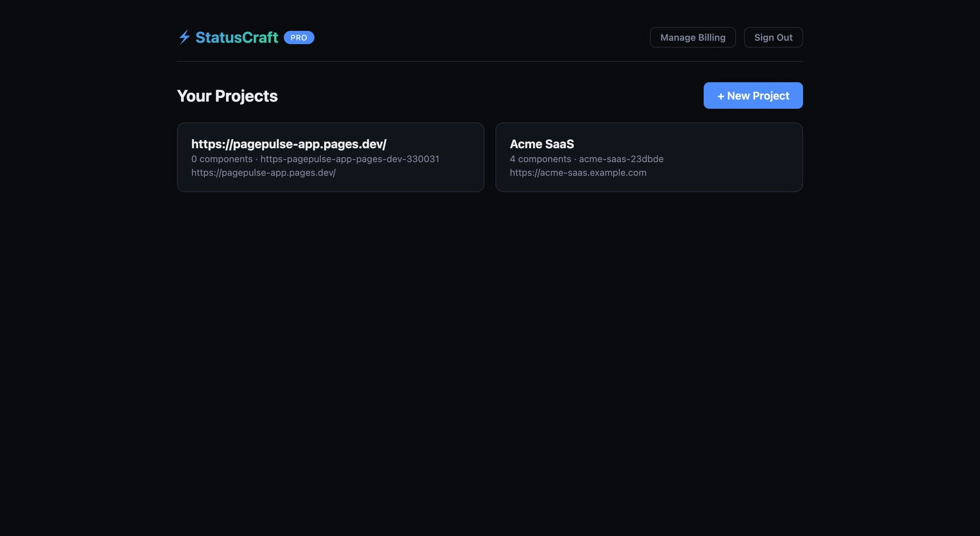Click the New Project text label

pyautogui.click(x=758, y=96)
